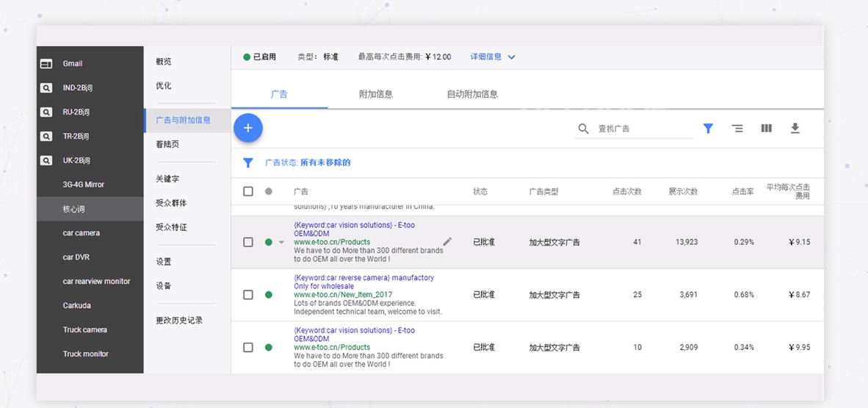Open status dropdown arrow on first ad row
The height and width of the screenshot is (408, 868).
coord(281,243)
